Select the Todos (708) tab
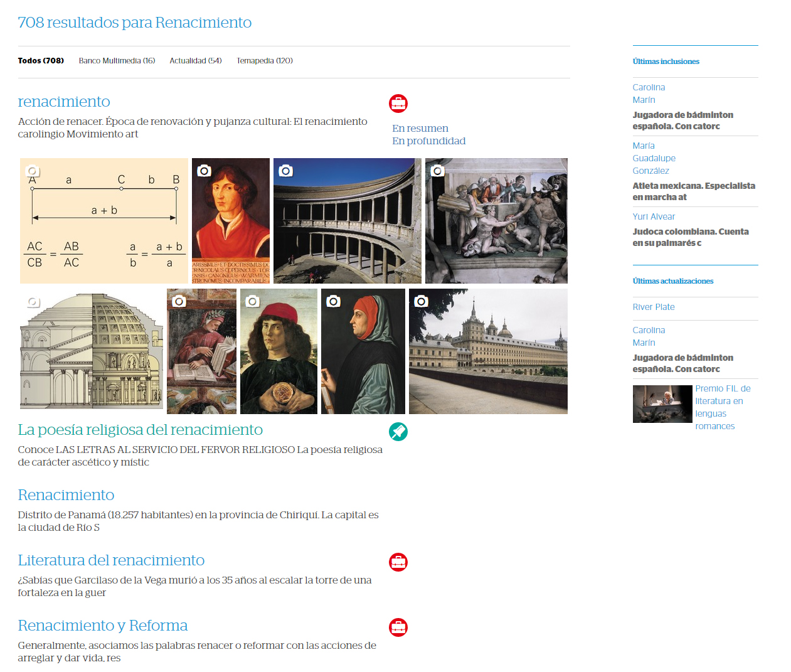This screenshot has width=791, height=672. click(x=41, y=61)
